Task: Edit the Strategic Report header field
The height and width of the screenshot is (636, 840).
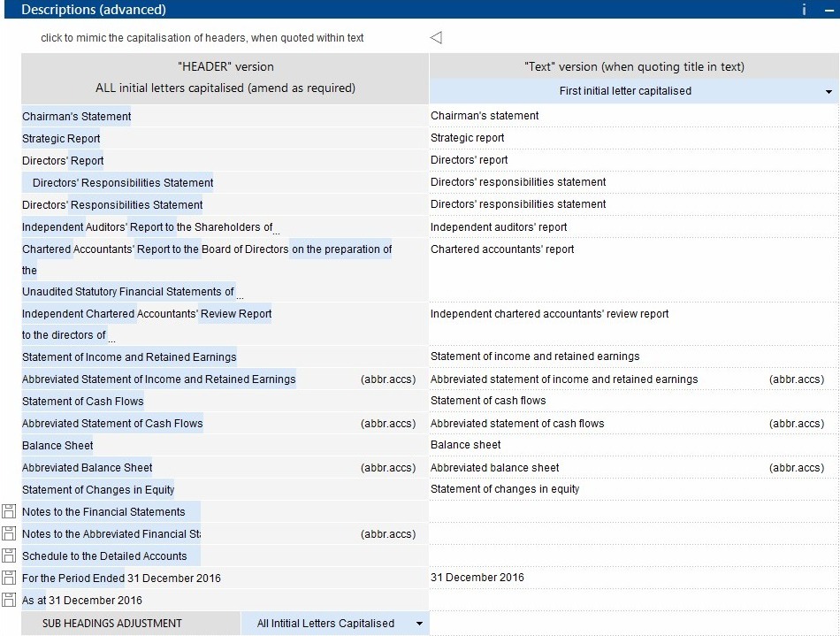Action: point(61,138)
